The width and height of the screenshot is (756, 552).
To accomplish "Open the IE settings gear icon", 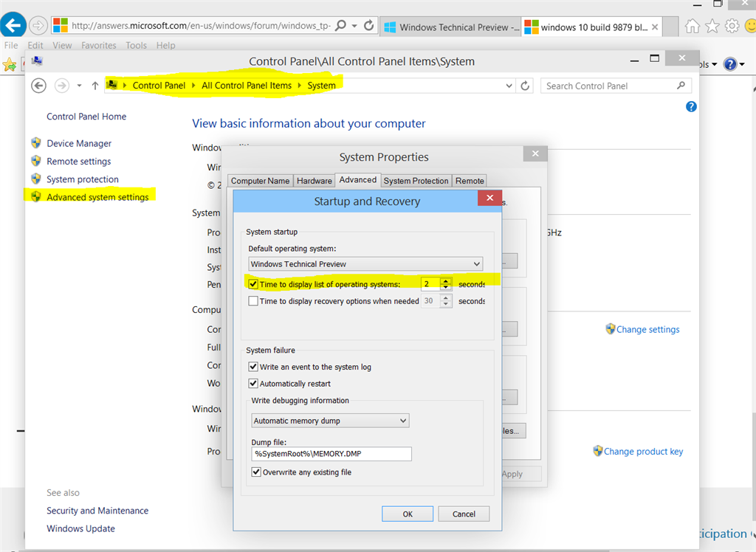I will [x=732, y=27].
